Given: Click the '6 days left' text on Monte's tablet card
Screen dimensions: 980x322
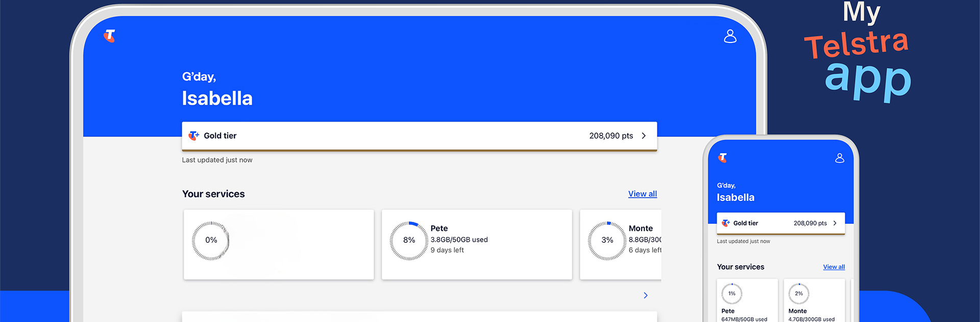Looking at the screenshot, I should (645, 250).
